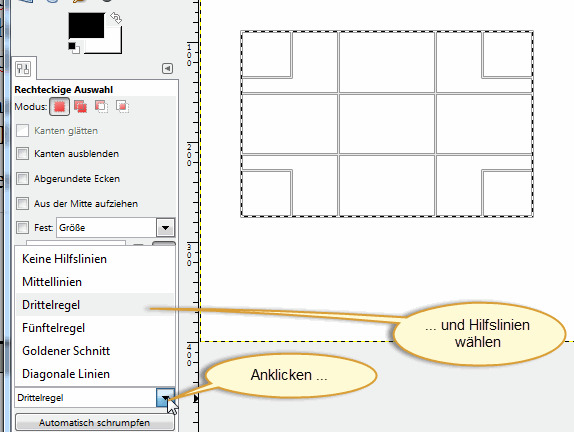The image size is (574, 432).
Task: Open tool options panel menu arrow
Action: 167,68
